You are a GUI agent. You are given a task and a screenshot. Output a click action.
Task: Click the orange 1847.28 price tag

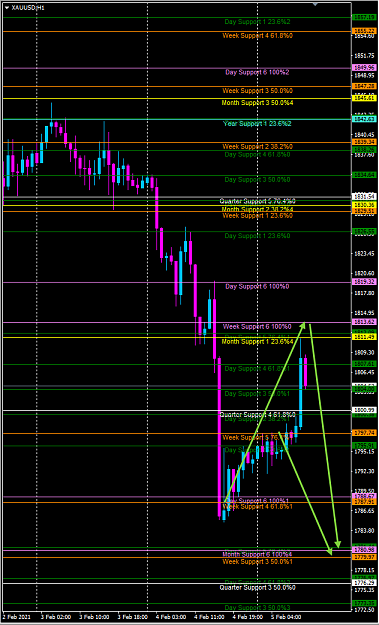pos(363,86)
